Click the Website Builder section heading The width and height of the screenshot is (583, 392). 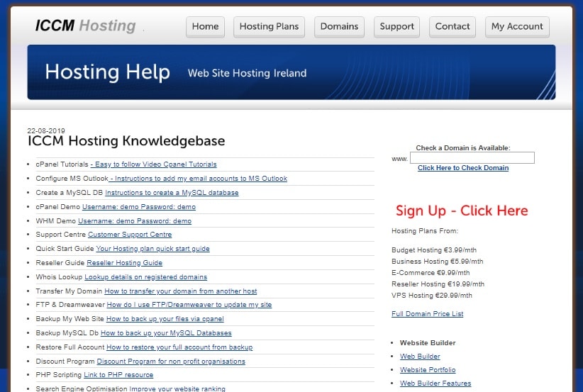(428, 343)
